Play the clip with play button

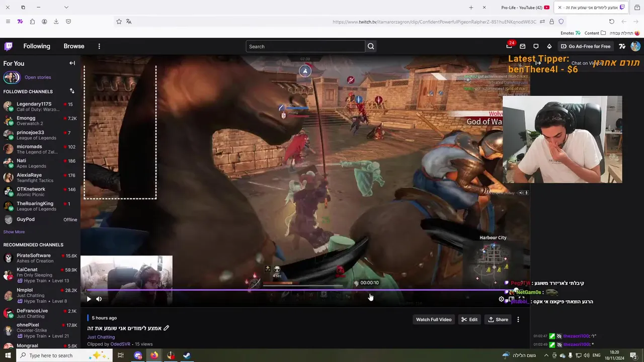point(89,299)
